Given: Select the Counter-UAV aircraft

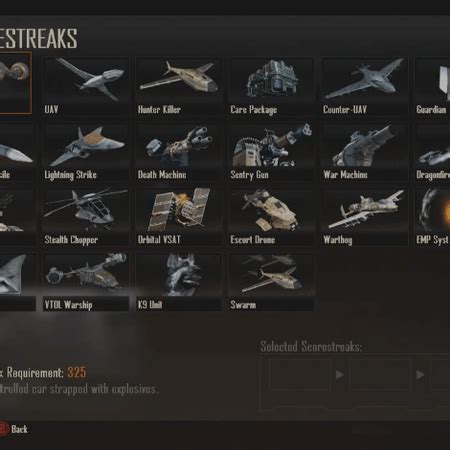Looking at the screenshot, I should [364, 86].
